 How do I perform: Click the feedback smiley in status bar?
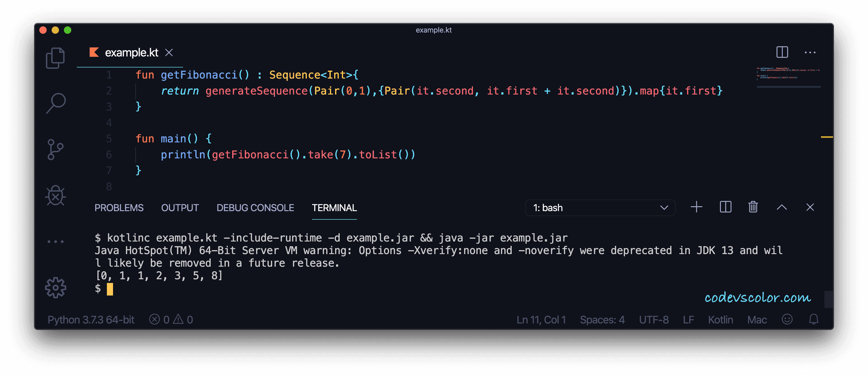coord(787,319)
